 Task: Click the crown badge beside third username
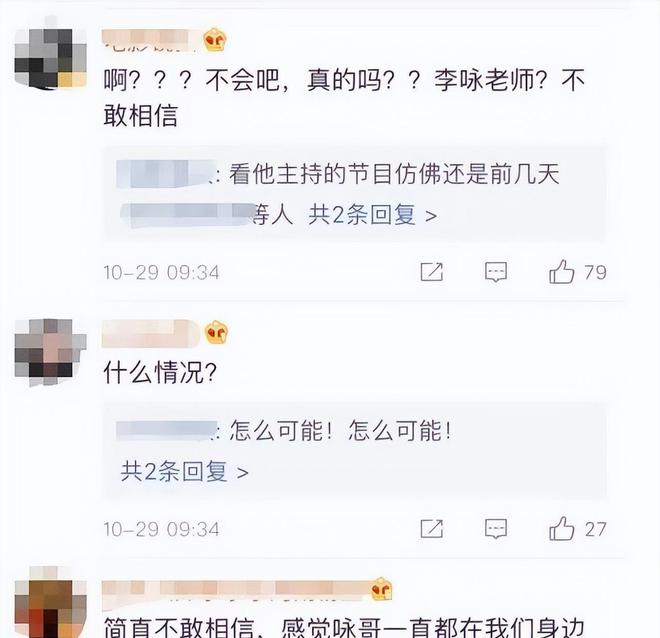coord(382,588)
